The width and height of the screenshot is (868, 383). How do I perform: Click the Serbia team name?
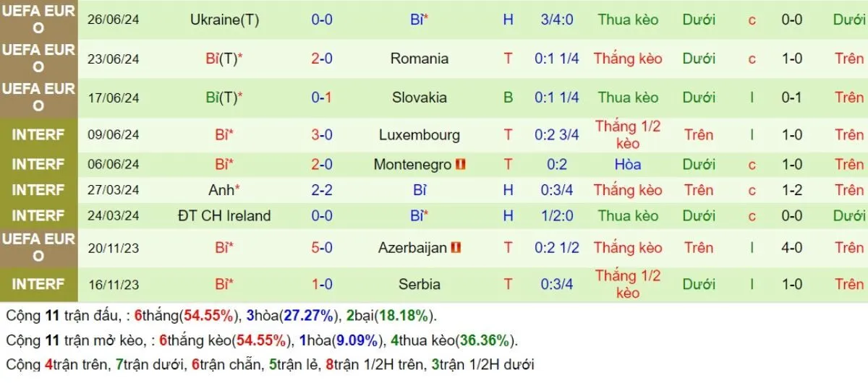coord(420,284)
